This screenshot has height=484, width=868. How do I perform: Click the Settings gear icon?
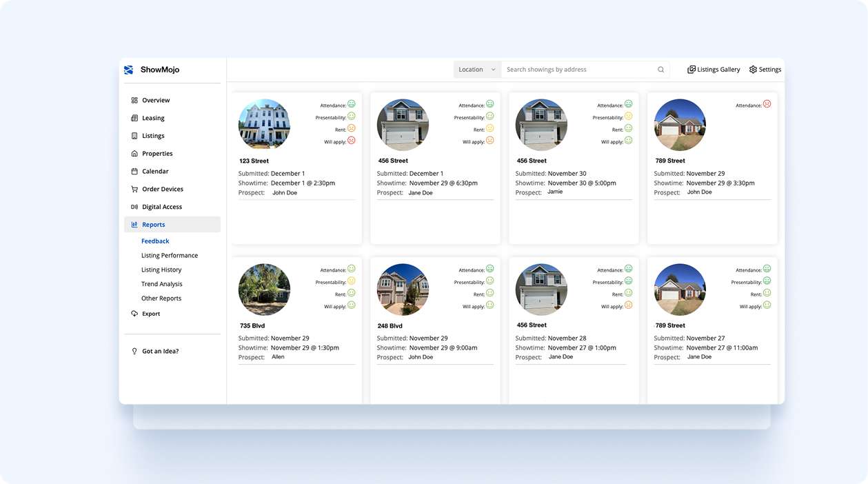[x=753, y=70]
